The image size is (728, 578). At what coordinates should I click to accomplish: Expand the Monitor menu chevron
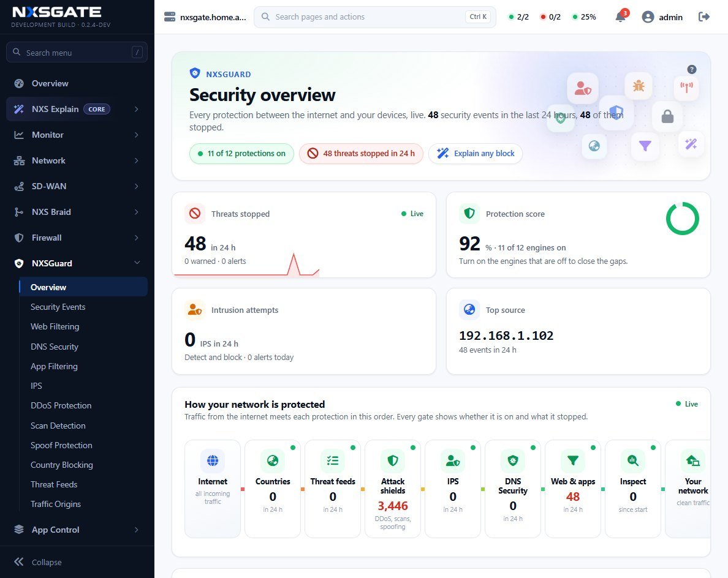[x=137, y=135]
